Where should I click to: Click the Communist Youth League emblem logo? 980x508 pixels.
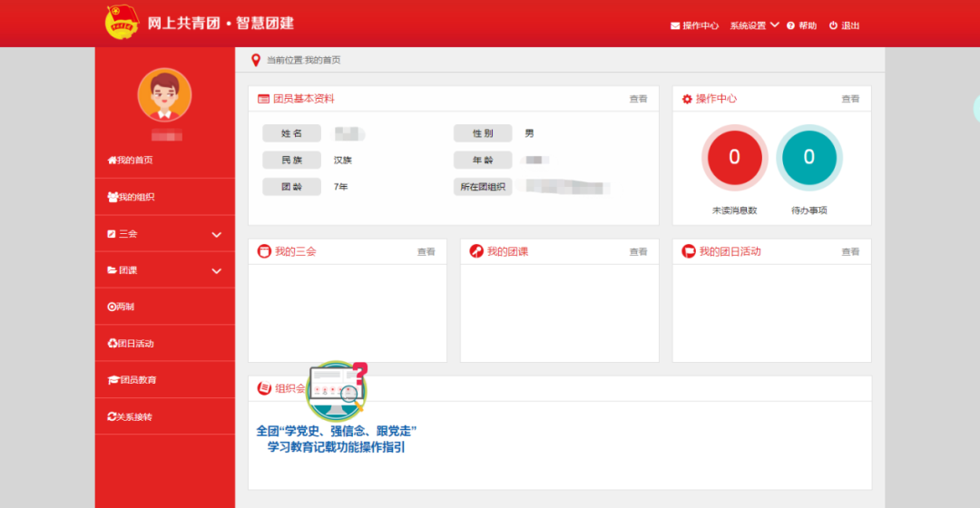[x=119, y=23]
